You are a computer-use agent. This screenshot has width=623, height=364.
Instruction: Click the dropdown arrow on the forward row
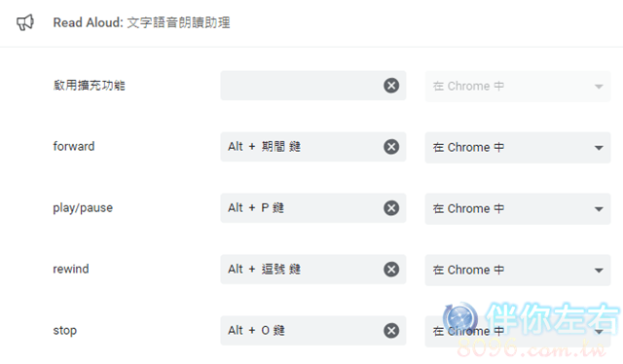tap(599, 148)
